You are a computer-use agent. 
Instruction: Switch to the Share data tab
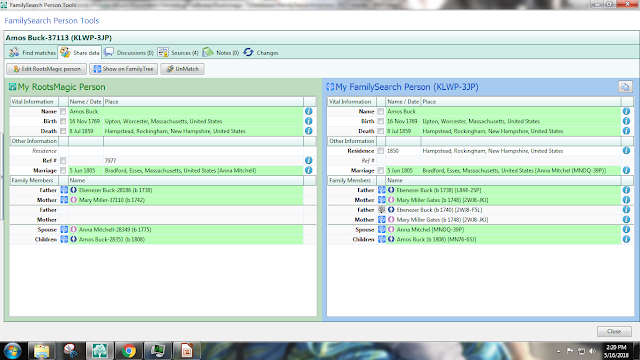[x=80, y=53]
